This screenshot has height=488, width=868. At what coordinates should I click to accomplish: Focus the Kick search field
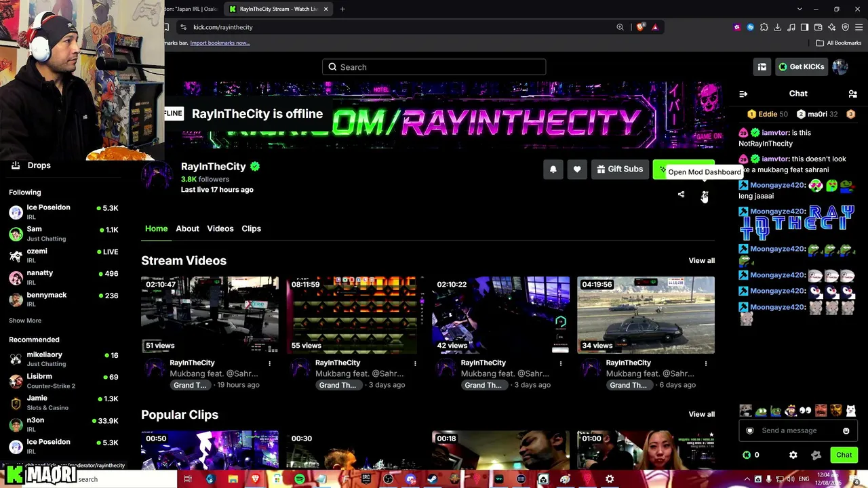point(434,67)
